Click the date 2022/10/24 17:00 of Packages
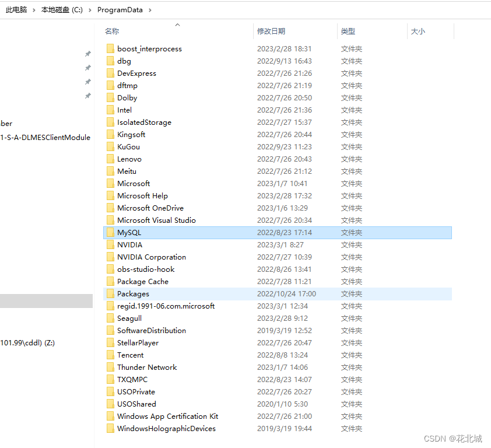Viewport: 491px width, 448px height. pyautogui.click(x=286, y=293)
